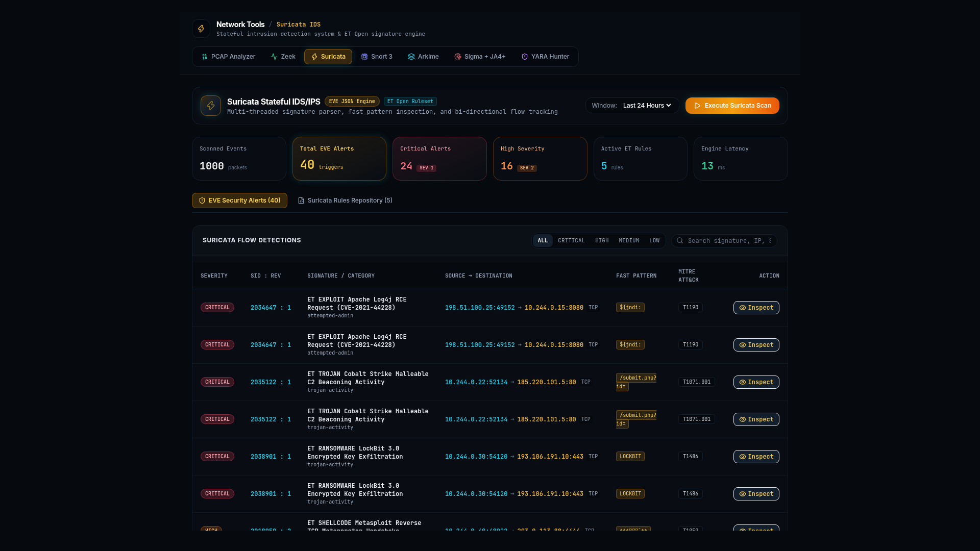Viewport: 980px width, 551px height.
Task: Click the YARA Hunter shield icon
Action: (x=525, y=57)
